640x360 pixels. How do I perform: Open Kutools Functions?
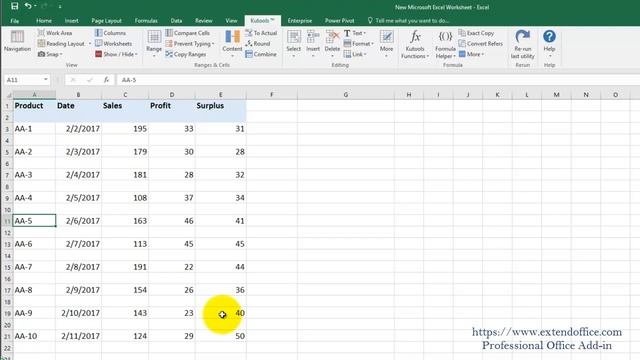pyautogui.click(x=415, y=44)
